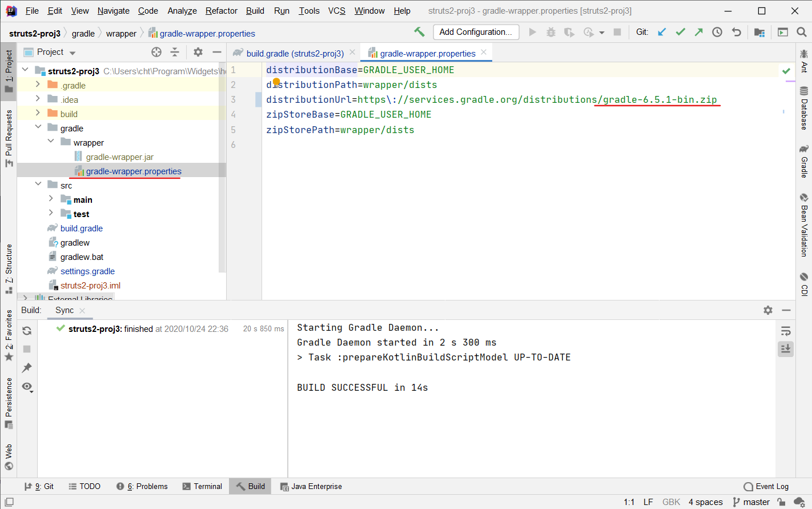Click 4 spaces indent setting

click(706, 502)
